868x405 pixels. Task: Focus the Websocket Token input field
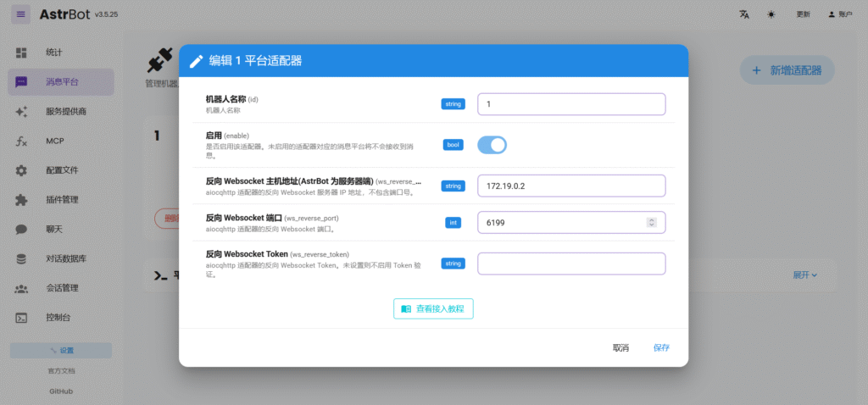click(x=571, y=264)
